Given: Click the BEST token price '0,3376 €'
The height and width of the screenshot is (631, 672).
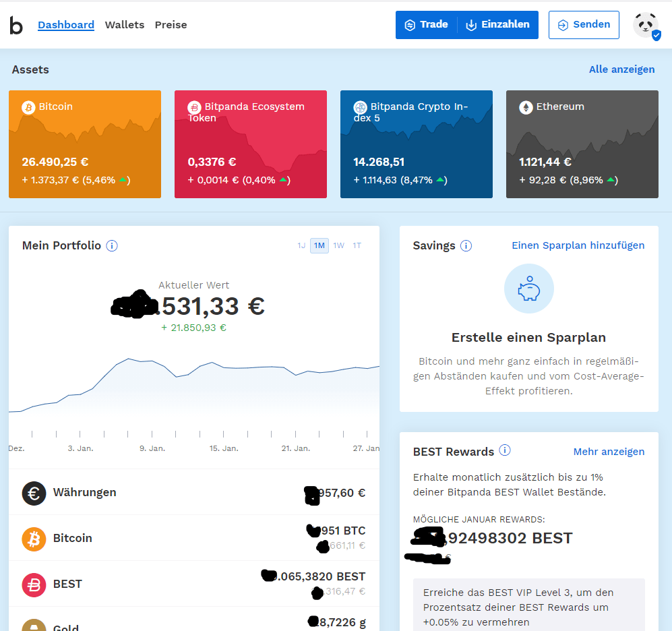Looking at the screenshot, I should click(212, 162).
